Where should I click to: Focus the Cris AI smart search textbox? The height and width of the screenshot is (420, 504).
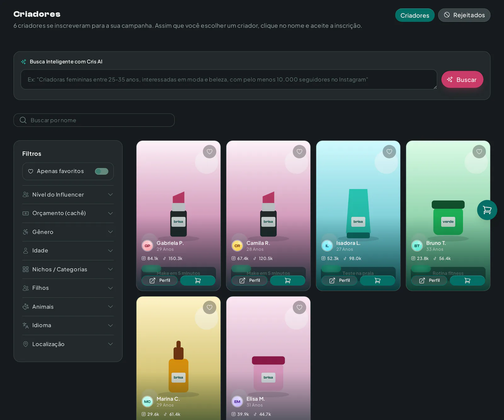(x=229, y=79)
